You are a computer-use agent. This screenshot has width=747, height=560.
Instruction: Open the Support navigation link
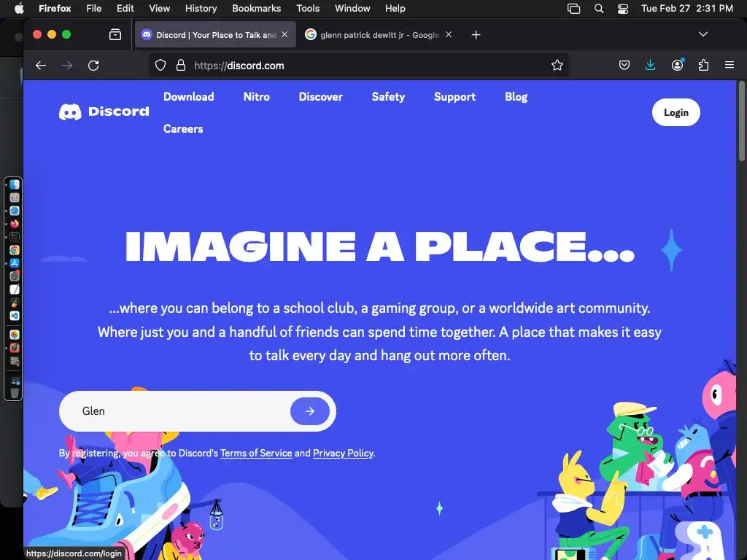click(454, 97)
